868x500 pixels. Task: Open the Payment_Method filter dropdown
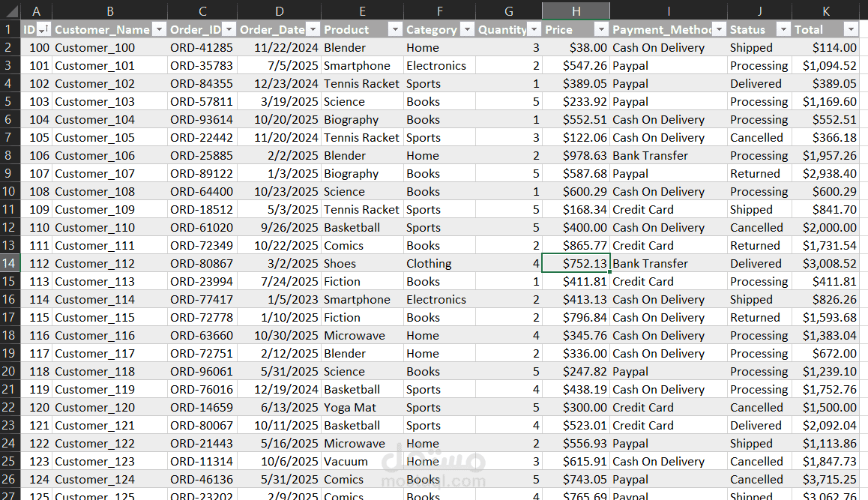pyautogui.click(x=719, y=29)
